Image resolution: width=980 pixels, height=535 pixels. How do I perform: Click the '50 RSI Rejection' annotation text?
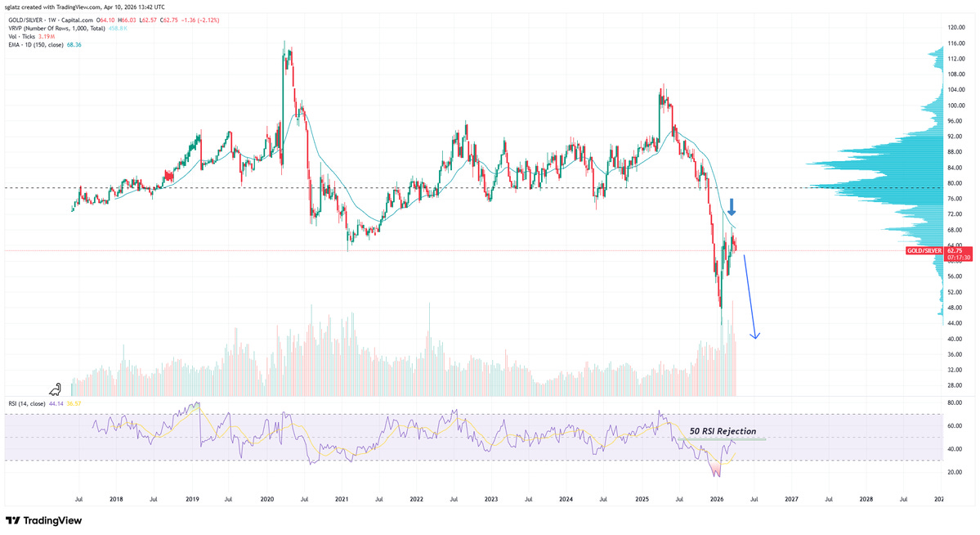click(723, 431)
